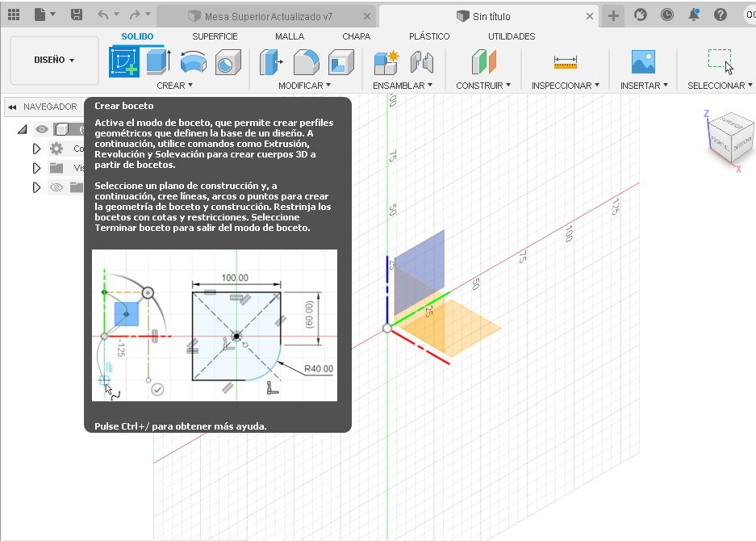The width and height of the screenshot is (756, 541).
Task: Expand the 'Vi' folder row in the browser
Action: [x=36, y=168]
